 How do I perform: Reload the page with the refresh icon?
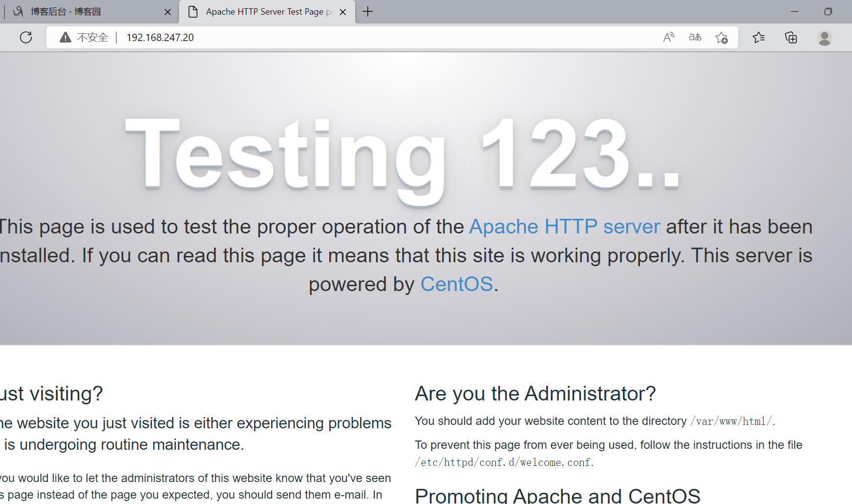[x=26, y=37]
